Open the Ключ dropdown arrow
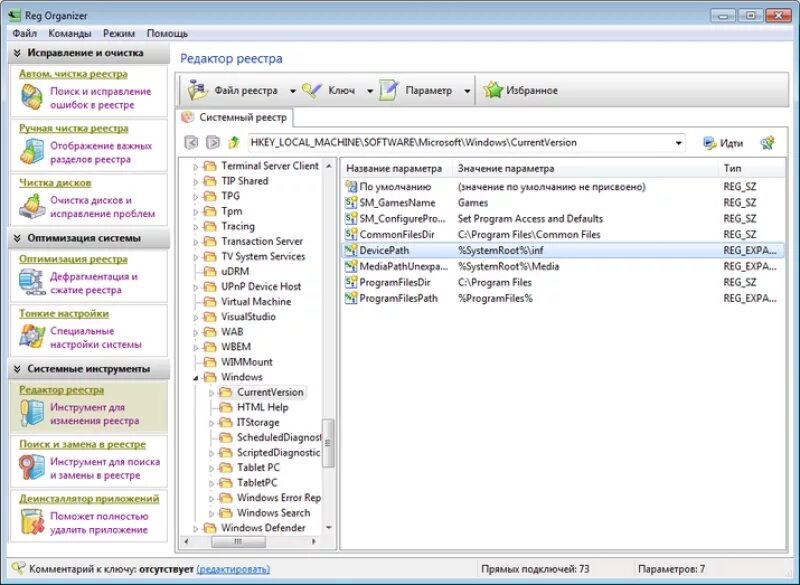The height and width of the screenshot is (585, 800). click(370, 91)
